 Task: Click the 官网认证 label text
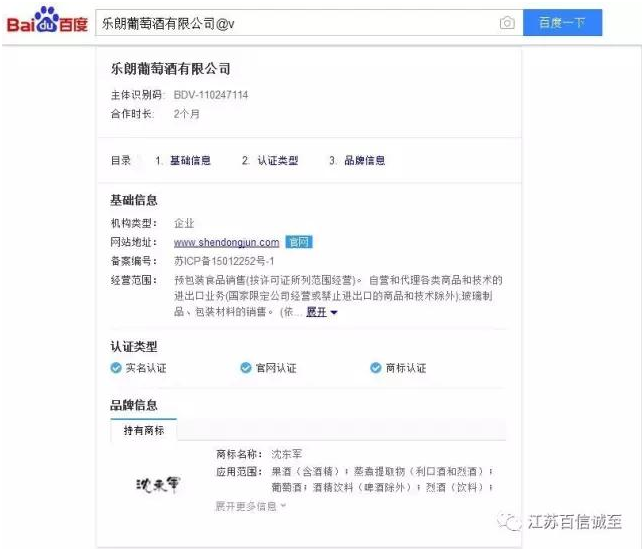pos(276,368)
